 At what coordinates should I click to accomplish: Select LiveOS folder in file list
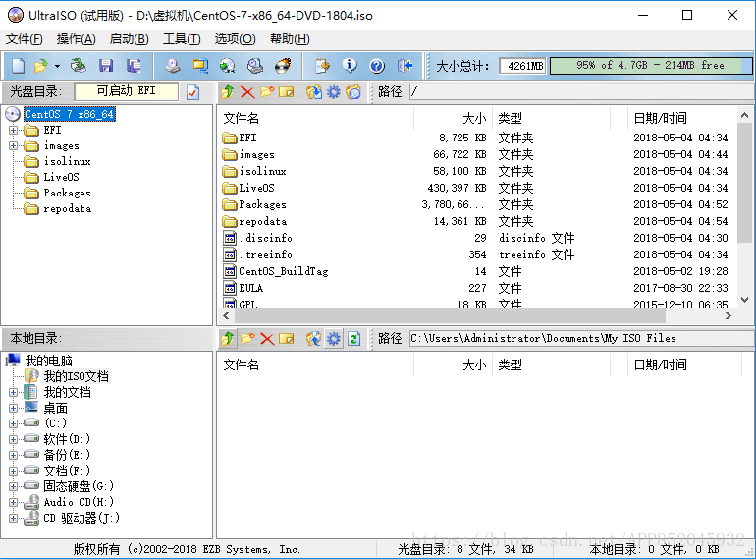coord(256,188)
